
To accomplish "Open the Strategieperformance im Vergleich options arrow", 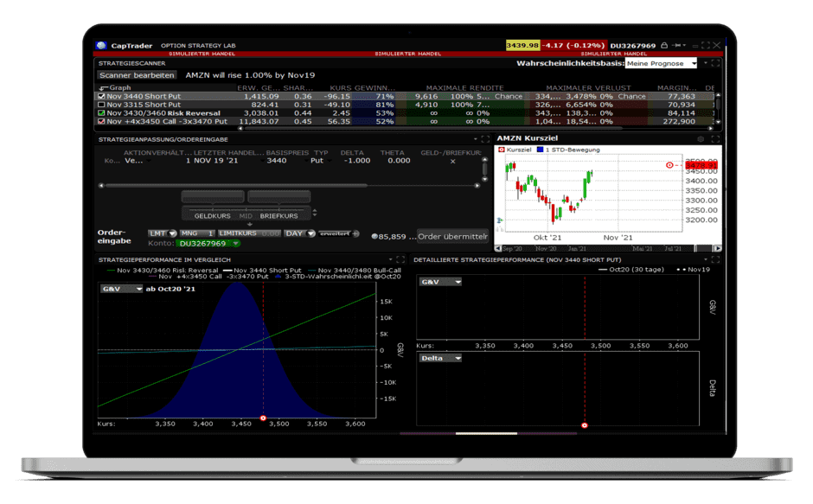I will coord(390,259).
